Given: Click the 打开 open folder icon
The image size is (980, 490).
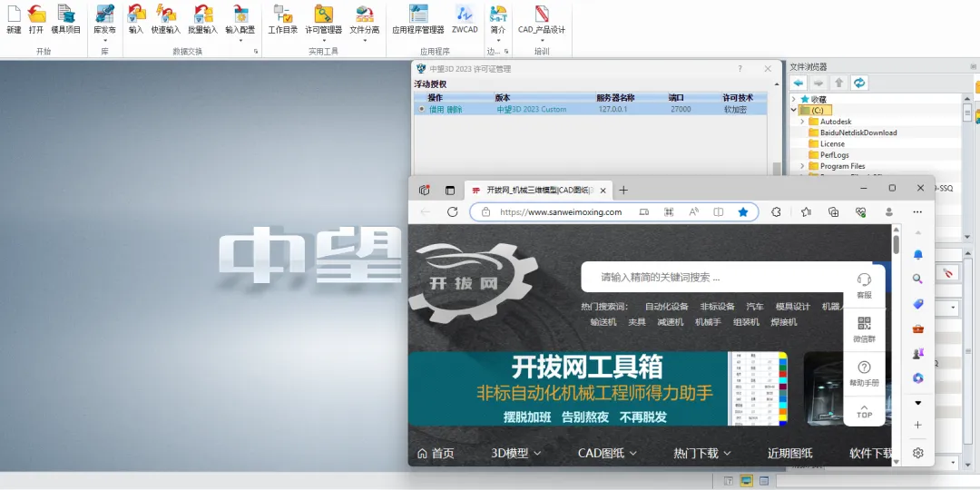Looking at the screenshot, I should [x=36, y=13].
